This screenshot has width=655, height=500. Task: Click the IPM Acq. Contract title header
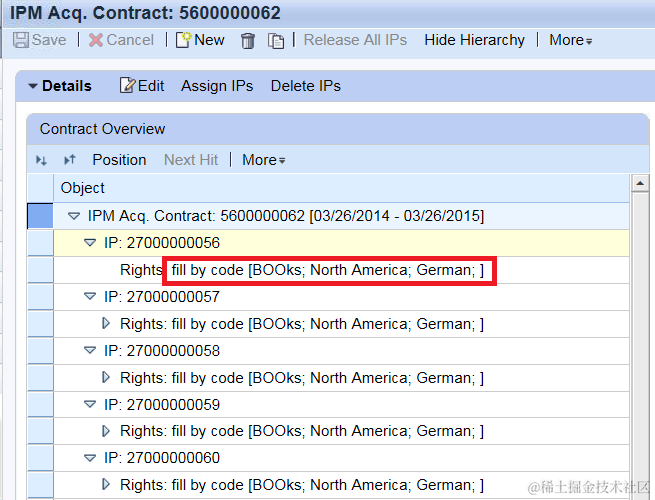[145, 13]
